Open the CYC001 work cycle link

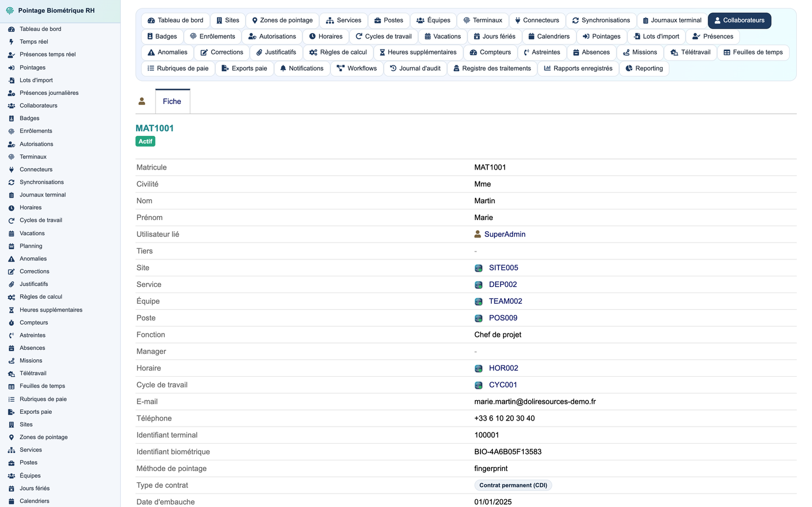click(x=503, y=385)
